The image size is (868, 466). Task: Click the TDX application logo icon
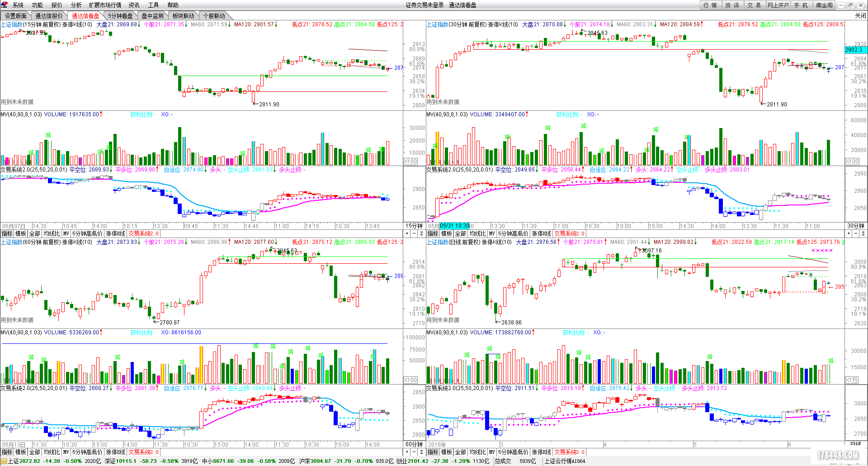(4, 5)
